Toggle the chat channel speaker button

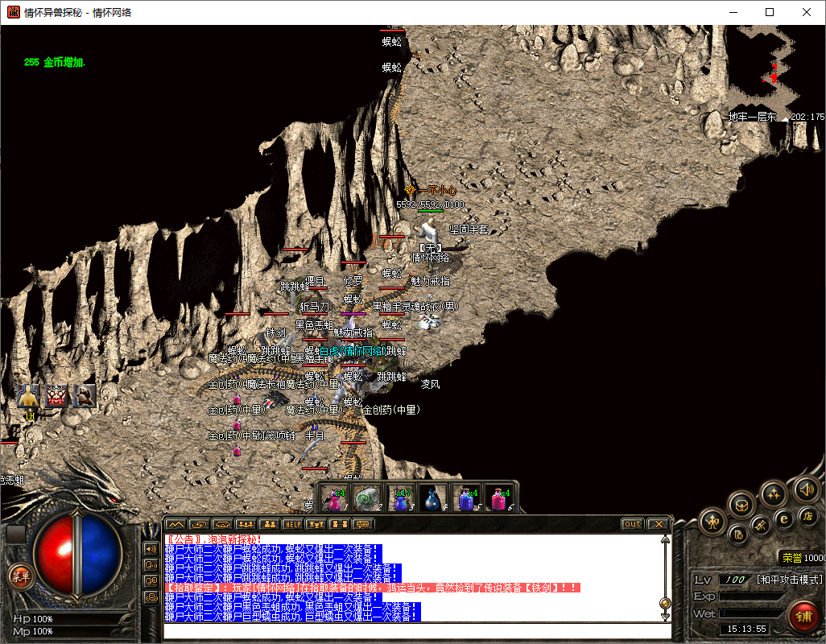[x=151, y=549]
